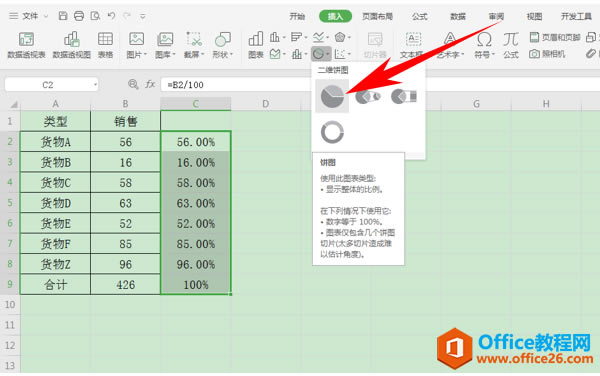Click cell containing 货物A
The width and height of the screenshot is (600, 376).
point(55,142)
